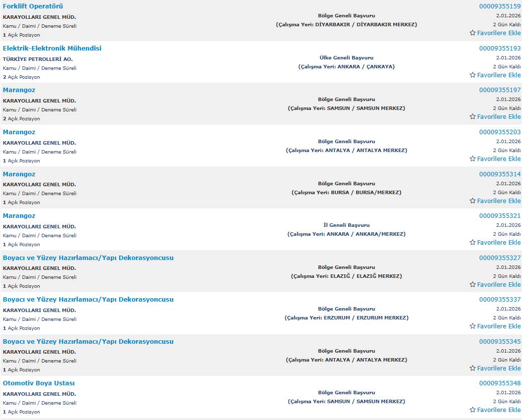Screen dimensions: 522x420
Task: Open listing number 00009355337
Action: click(500, 300)
